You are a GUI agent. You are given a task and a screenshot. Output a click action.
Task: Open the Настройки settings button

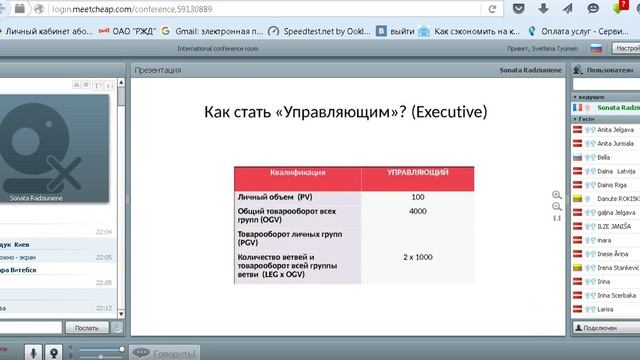coord(626,49)
